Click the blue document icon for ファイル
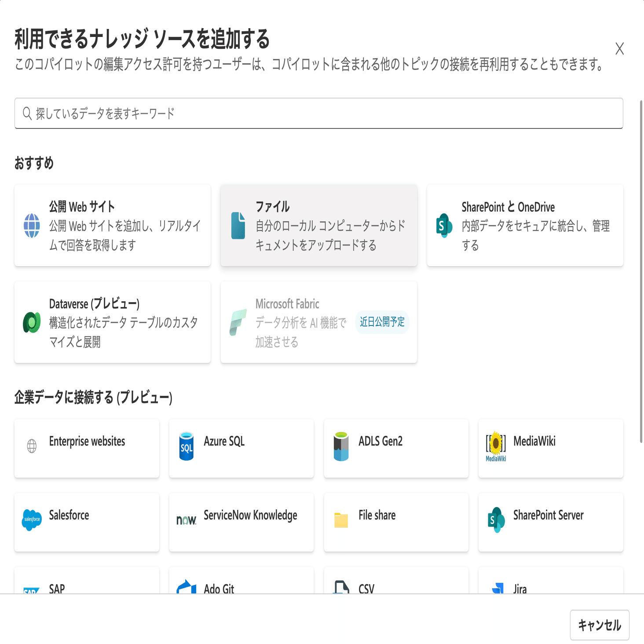The height and width of the screenshot is (644, 644). (238, 226)
